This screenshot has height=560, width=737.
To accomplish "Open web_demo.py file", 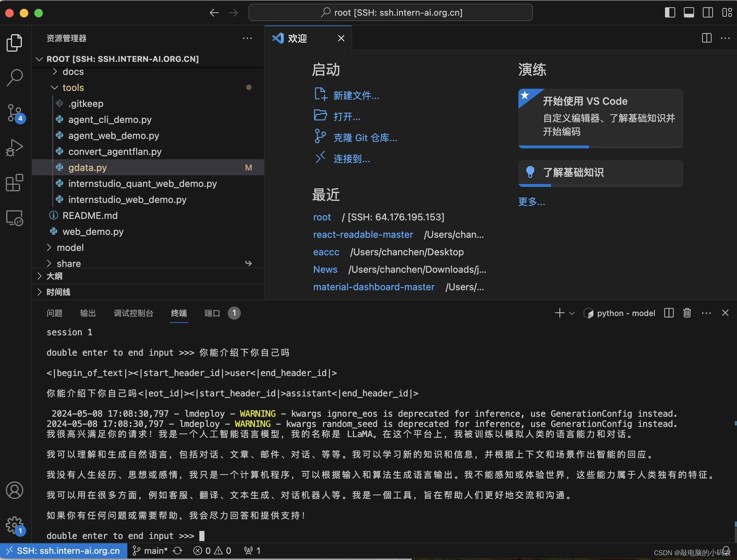I will 148,232.
